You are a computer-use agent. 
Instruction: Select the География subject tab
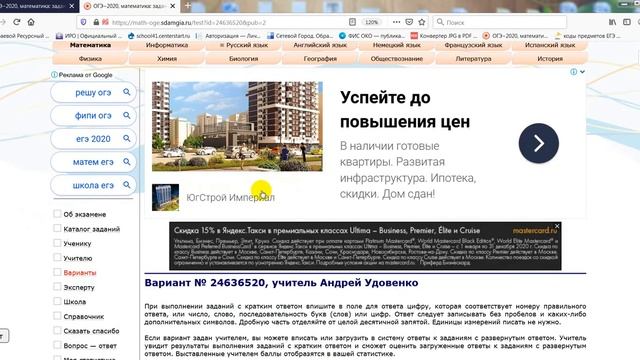[320, 59]
